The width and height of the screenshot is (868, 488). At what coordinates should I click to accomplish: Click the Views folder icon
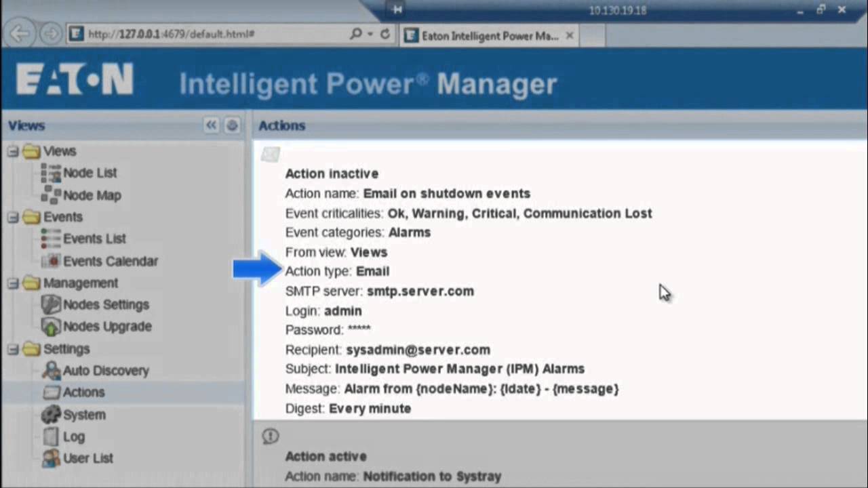click(31, 151)
